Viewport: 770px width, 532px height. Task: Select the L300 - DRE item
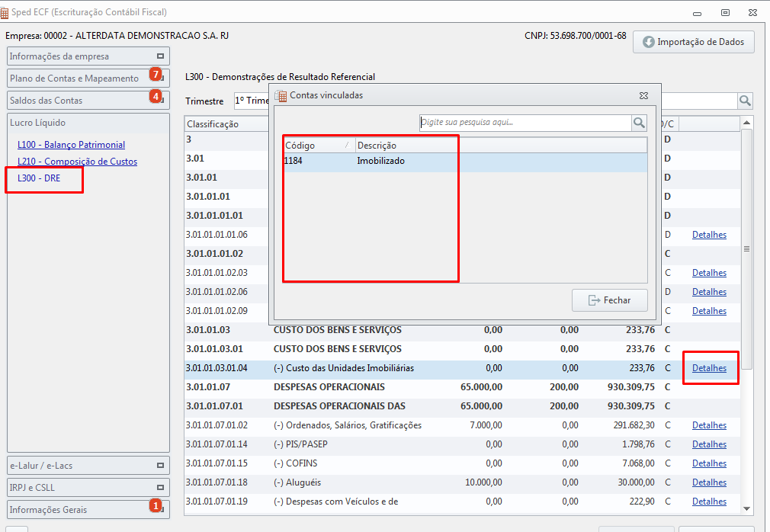39,178
